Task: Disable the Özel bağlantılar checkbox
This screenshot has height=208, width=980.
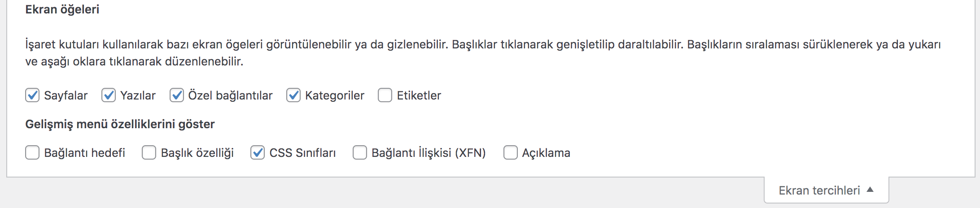Action: [177, 95]
